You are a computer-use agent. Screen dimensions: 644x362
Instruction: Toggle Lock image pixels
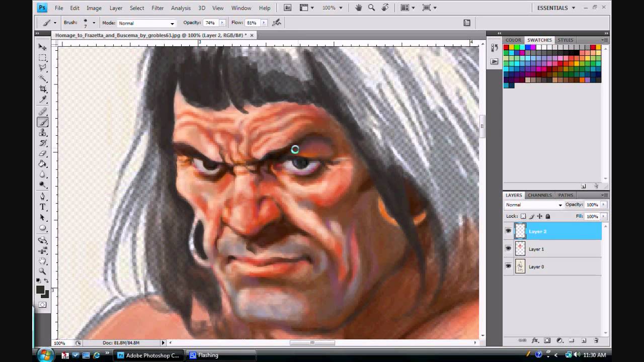coord(531,216)
